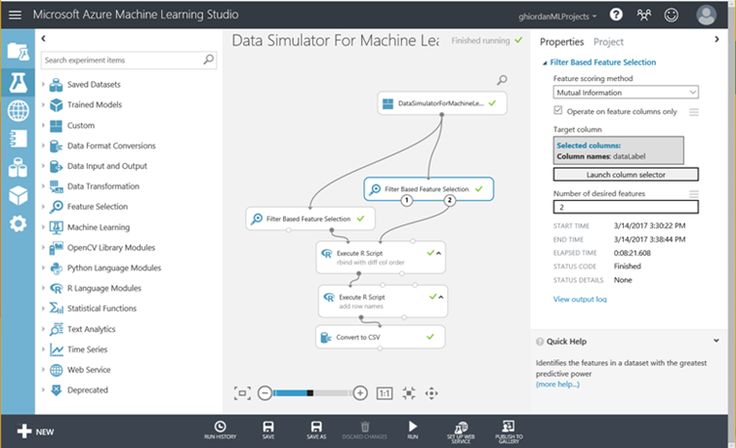This screenshot has height=448, width=736.
Task: Collapse the module palette arrow
Action: (43, 39)
